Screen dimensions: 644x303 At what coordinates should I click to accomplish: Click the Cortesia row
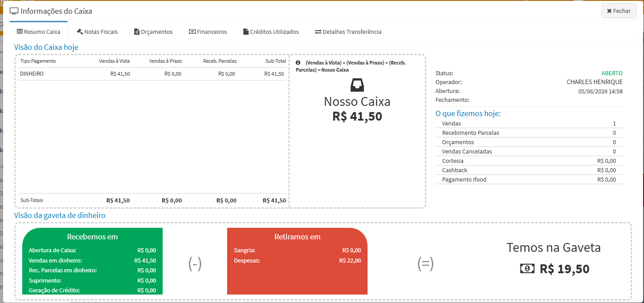coord(529,161)
